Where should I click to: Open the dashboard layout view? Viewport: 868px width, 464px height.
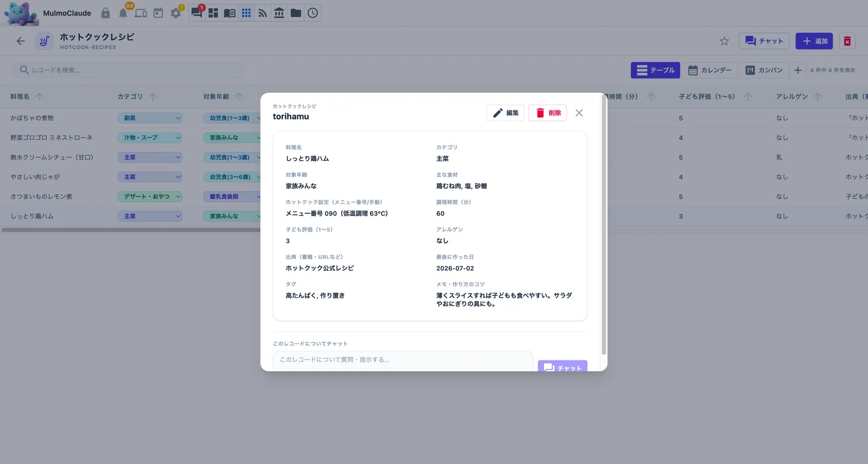tap(213, 13)
